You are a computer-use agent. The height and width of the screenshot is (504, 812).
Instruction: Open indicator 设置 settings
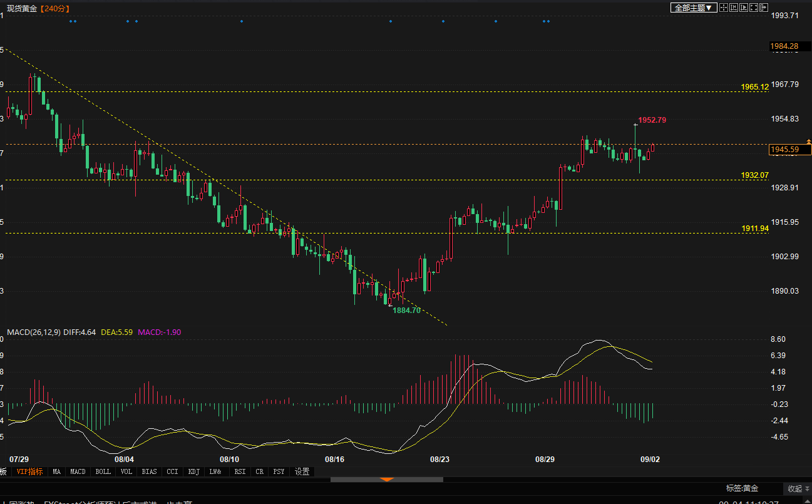[302, 471]
